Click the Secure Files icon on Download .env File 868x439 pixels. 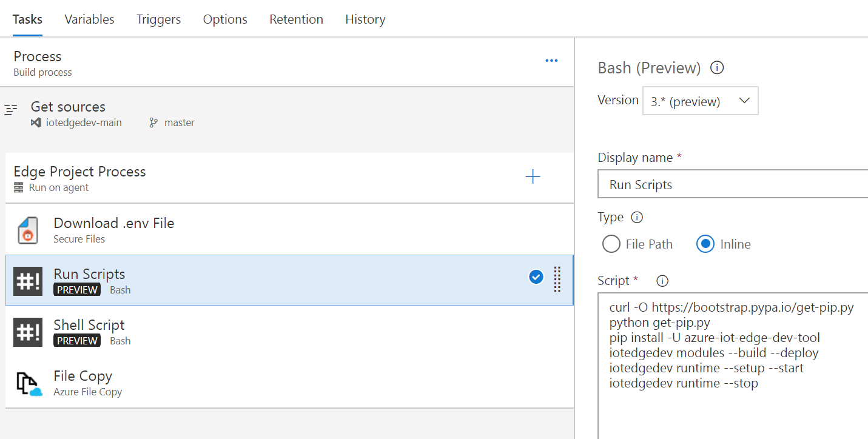click(x=27, y=229)
